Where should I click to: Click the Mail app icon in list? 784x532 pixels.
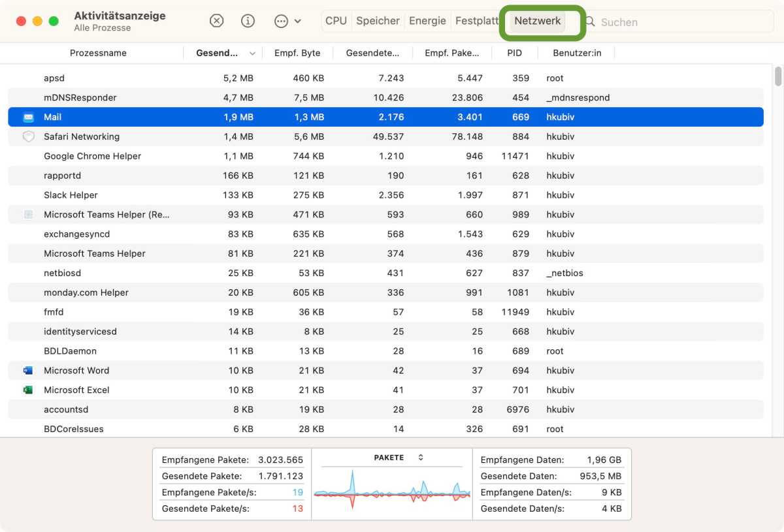[28, 117]
